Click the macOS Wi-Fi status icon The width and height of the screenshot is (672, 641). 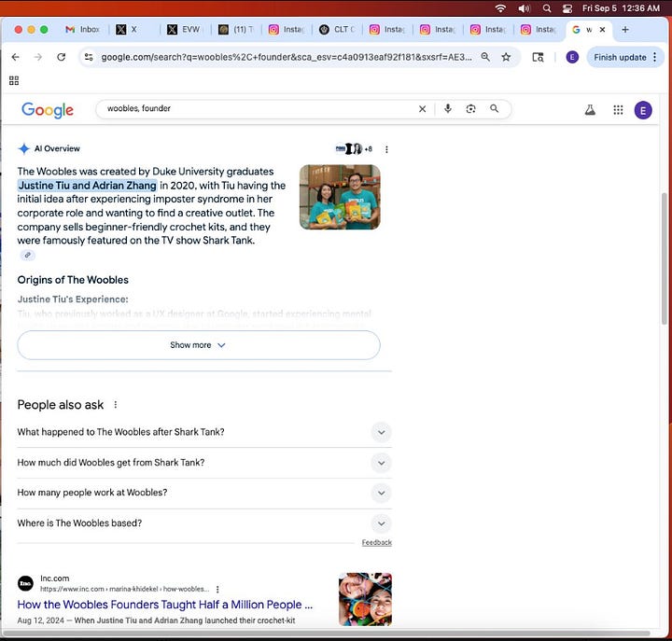(500, 8)
